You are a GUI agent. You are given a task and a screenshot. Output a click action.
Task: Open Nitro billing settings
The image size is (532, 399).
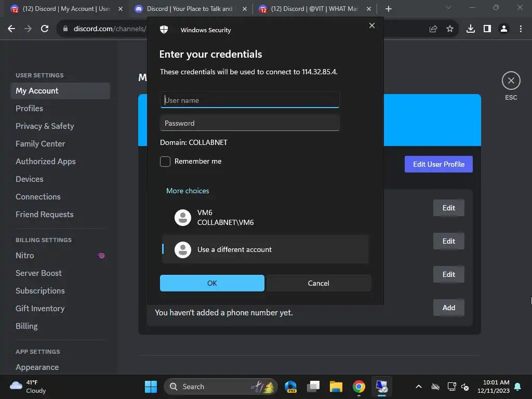(x=60, y=255)
